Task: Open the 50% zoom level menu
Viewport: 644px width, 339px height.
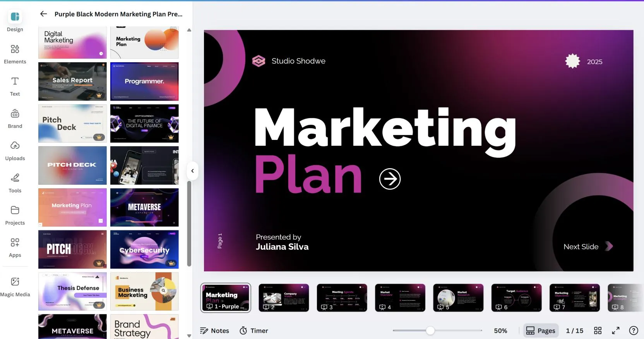Action: pyautogui.click(x=500, y=330)
